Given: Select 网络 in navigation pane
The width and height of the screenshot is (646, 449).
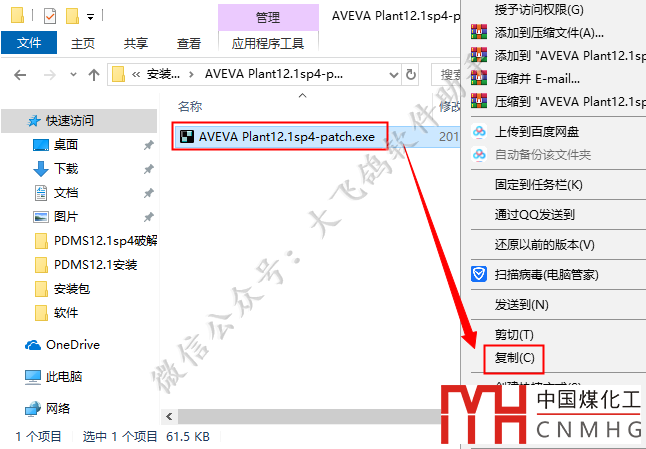Looking at the screenshot, I should [x=58, y=409].
